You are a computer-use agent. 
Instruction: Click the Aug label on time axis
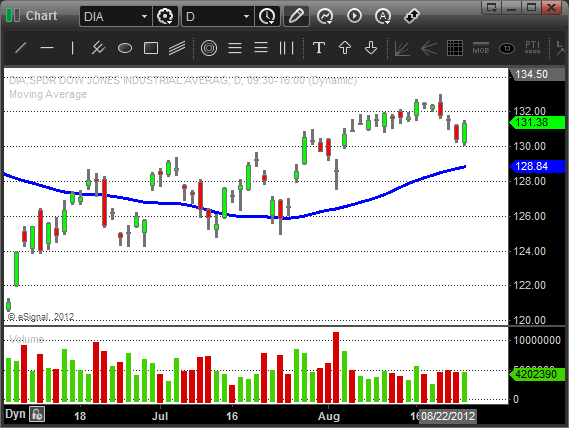(329, 416)
